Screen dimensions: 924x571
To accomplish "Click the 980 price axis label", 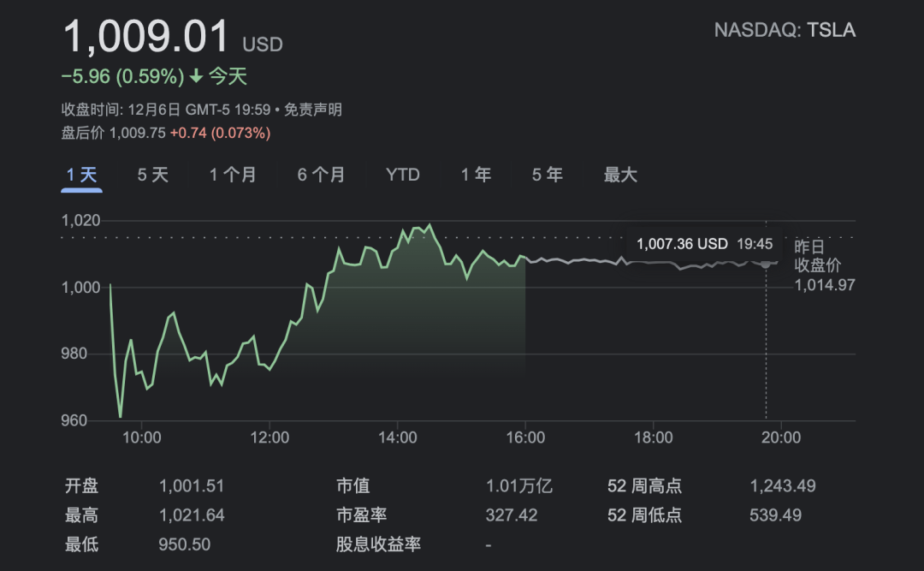I will (74, 354).
